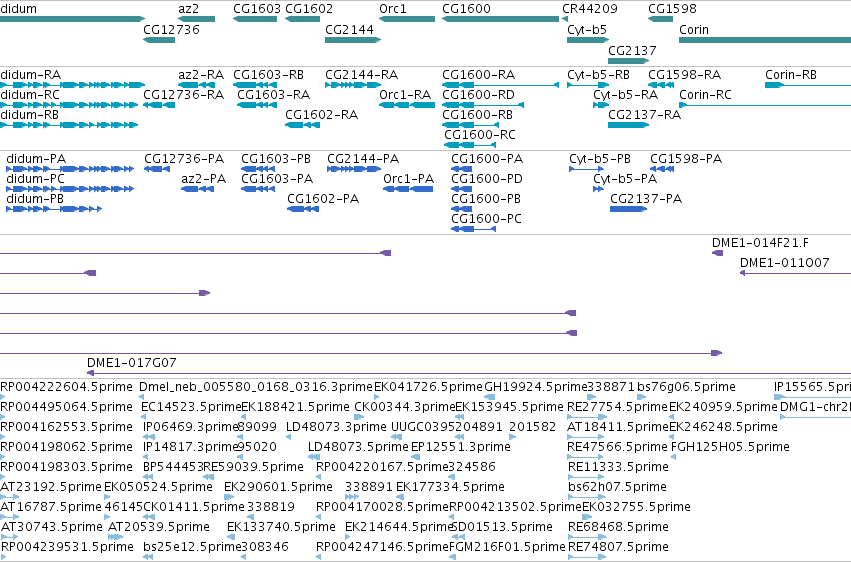This screenshot has height=562, width=851.
Task: Select the CG2137 gene label
Action: (632, 51)
